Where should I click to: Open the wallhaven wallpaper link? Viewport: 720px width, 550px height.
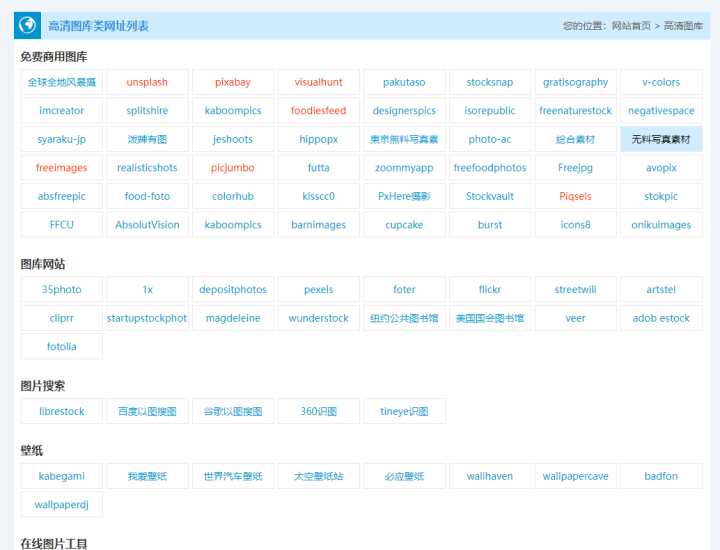pyautogui.click(x=490, y=476)
